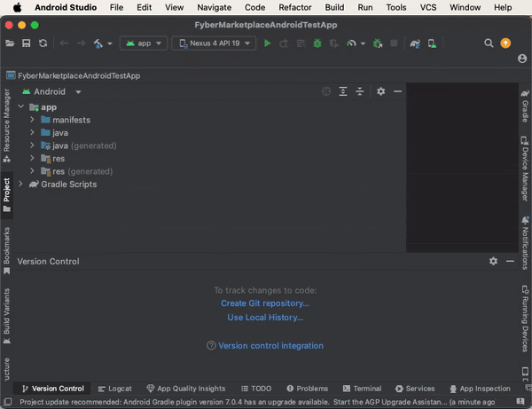
Task: Click the help question mark icon
Action: click(x=211, y=345)
